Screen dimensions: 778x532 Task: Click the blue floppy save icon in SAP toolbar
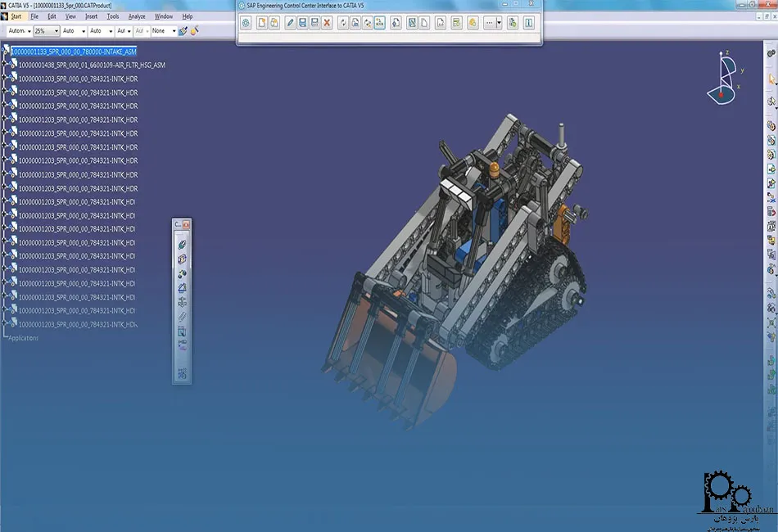tap(302, 23)
